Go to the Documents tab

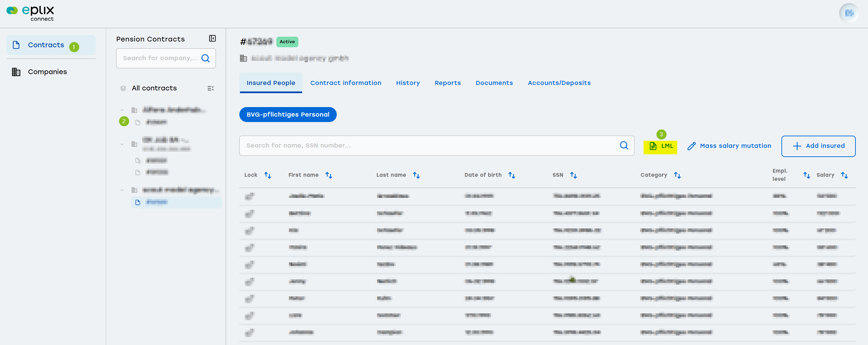coord(494,83)
